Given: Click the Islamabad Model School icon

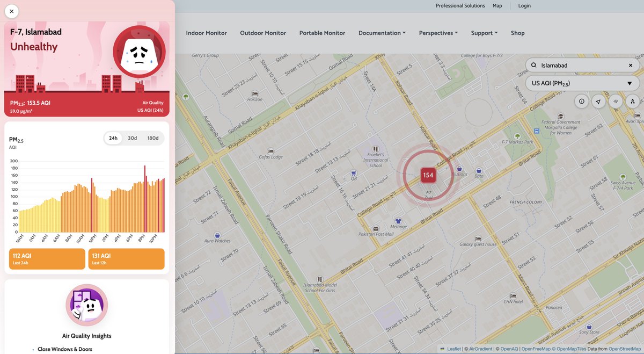Looking at the screenshot, I should click(x=320, y=279).
